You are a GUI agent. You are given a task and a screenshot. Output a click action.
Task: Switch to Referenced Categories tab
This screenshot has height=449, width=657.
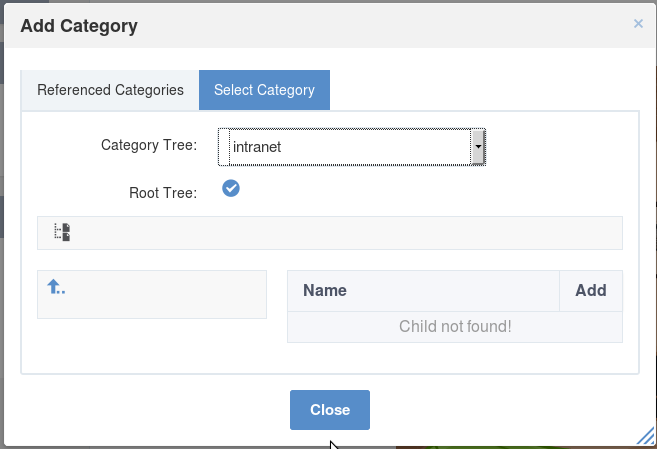pyautogui.click(x=110, y=90)
